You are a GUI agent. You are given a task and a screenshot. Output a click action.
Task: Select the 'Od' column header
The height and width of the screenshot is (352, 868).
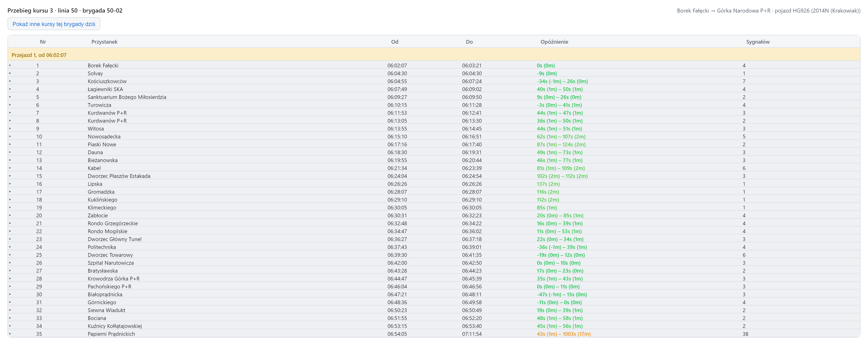point(395,42)
